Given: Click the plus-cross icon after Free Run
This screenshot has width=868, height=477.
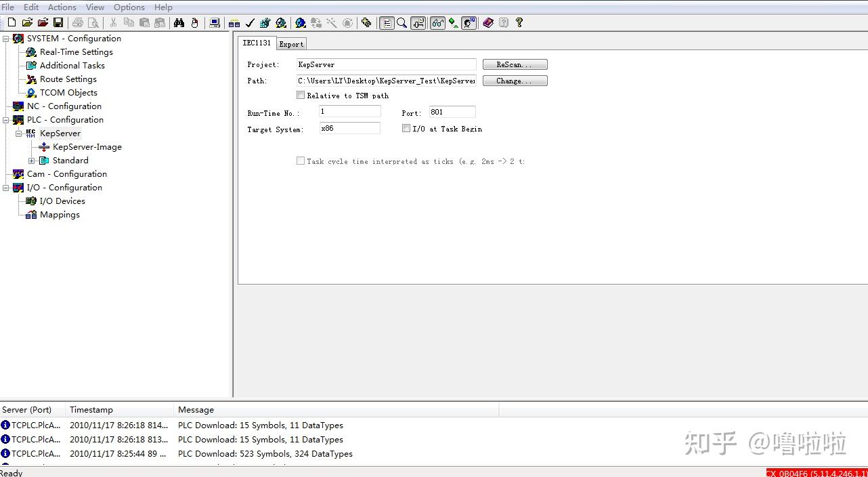Looking at the screenshot, I should tap(366, 22).
